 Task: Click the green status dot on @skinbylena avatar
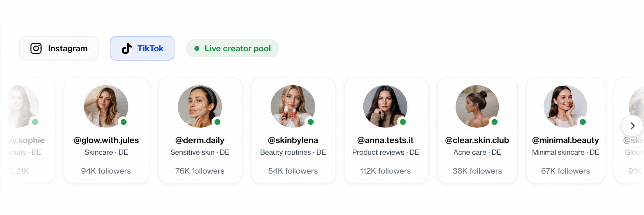311,122
